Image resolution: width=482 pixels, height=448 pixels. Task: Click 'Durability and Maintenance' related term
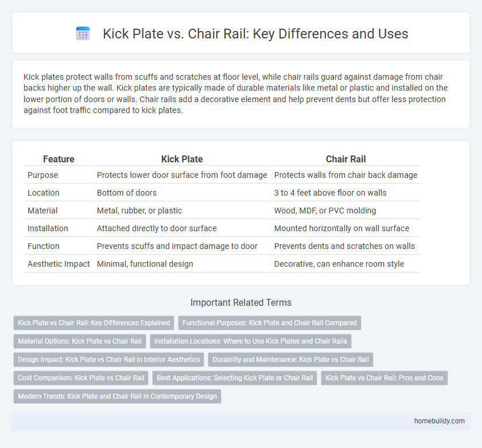click(x=290, y=360)
